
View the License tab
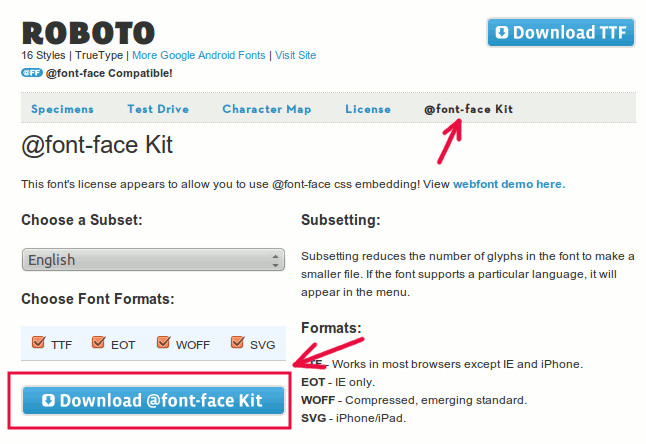(x=368, y=109)
